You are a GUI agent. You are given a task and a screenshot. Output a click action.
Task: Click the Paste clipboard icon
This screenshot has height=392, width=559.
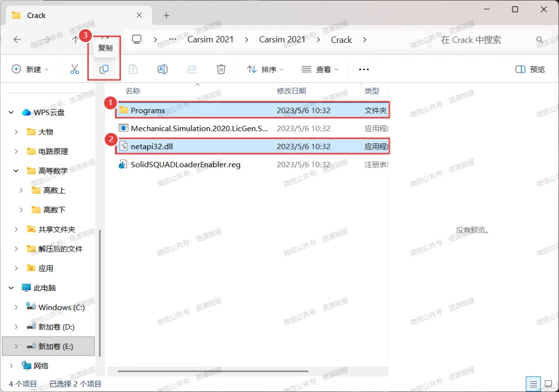pyautogui.click(x=134, y=69)
